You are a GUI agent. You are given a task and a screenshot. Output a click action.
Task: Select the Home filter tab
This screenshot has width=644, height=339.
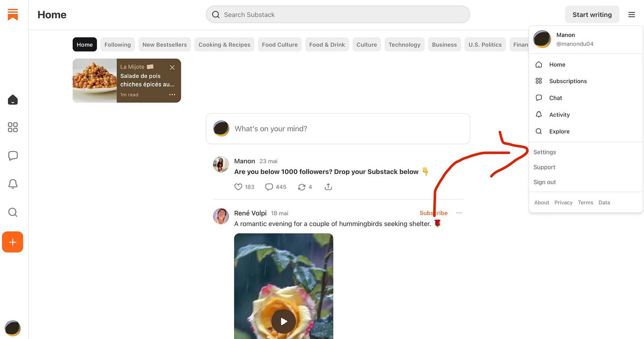point(84,45)
